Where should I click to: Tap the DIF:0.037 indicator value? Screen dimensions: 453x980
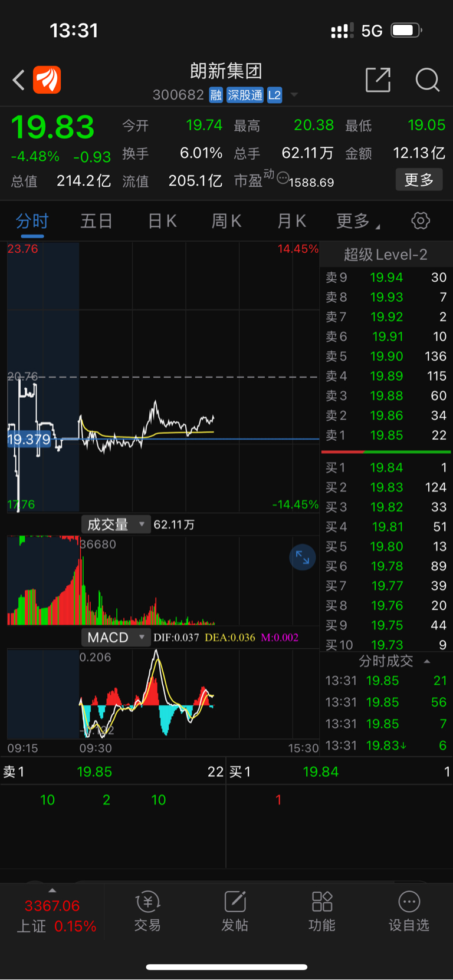click(176, 638)
